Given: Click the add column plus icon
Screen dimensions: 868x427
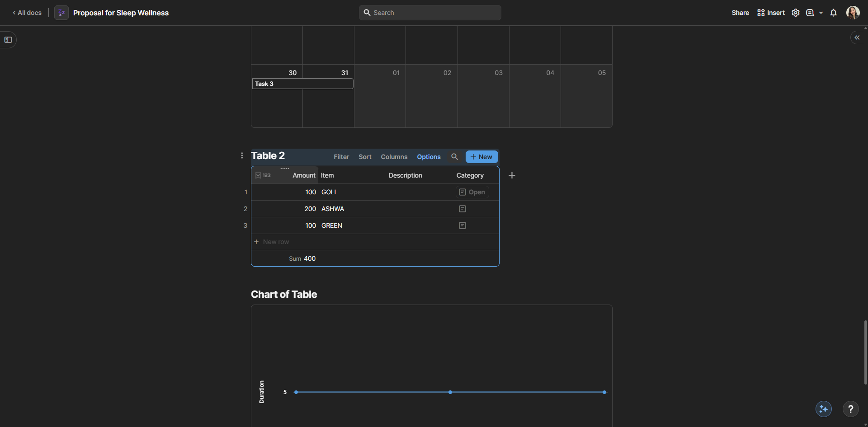Looking at the screenshot, I should tap(512, 175).
